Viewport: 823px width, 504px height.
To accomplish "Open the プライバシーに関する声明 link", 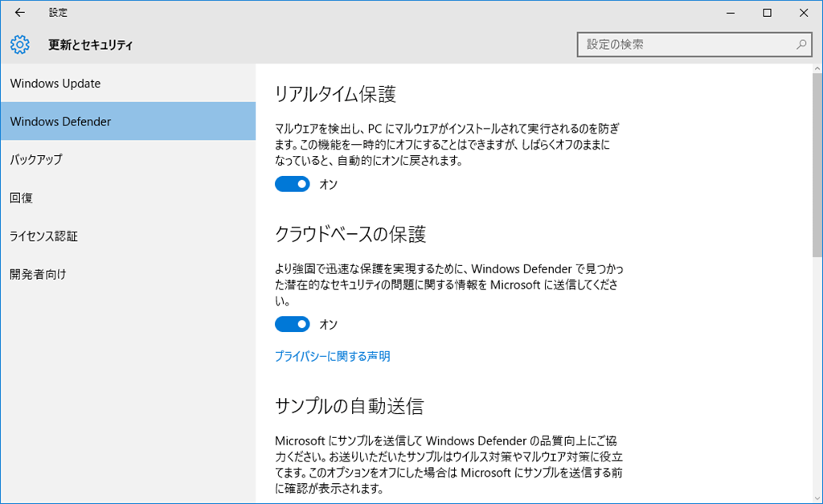I will [334, 356].
